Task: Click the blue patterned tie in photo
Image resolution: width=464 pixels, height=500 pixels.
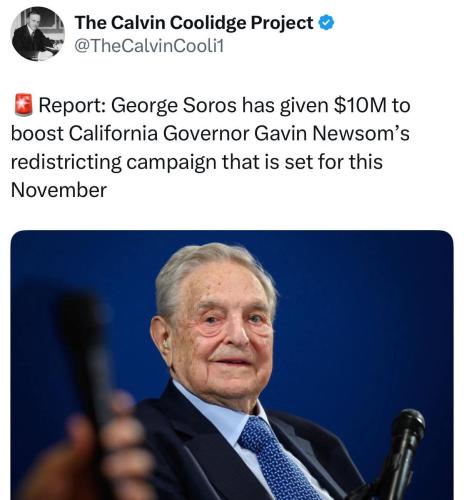Action: click(x=277, y=462)
